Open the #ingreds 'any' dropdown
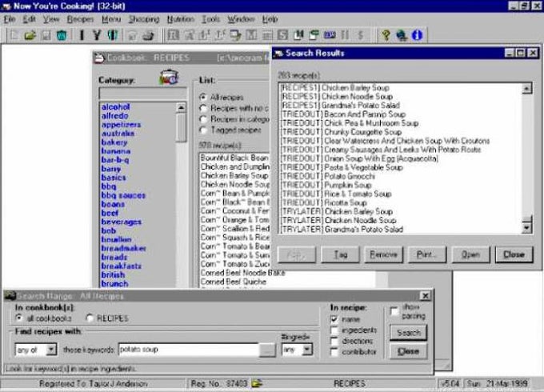Image resolution: width=544 pixels, height=392 pixels. click(x=306, y=350)
